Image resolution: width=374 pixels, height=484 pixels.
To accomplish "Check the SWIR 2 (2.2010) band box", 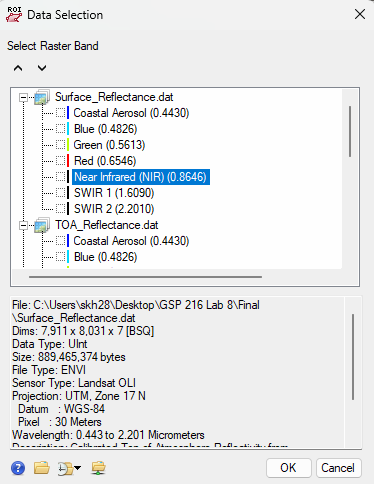I will (x=61, y=209).
